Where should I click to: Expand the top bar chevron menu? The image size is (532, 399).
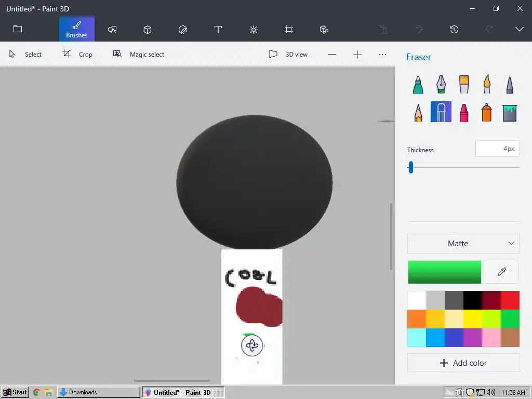(x=520, y=29)
